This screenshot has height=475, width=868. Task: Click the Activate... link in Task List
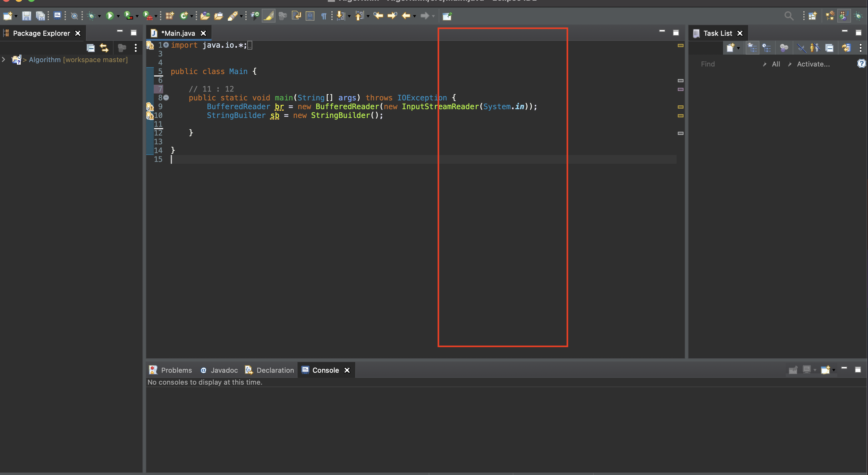(813, 64)
